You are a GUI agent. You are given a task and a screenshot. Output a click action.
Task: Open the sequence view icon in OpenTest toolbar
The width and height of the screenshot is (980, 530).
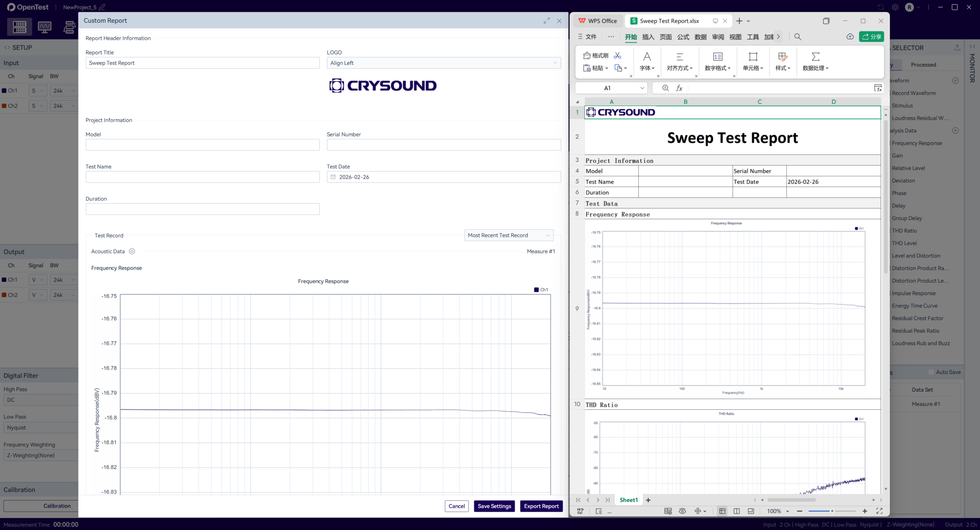69,27
